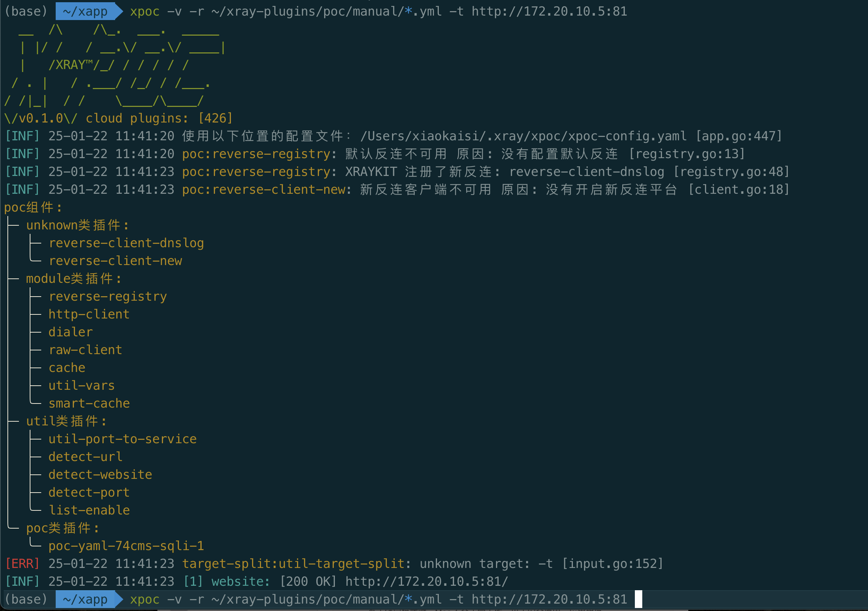Select the module类插件 tree node

[x=74, y=279]
